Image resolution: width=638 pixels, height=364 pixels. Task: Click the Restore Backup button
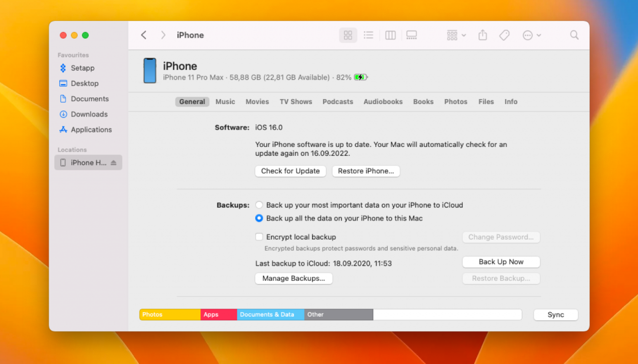(x=501, y=278)
